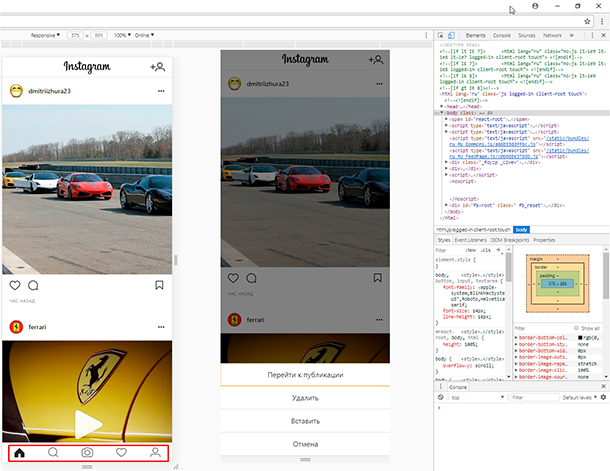610x471 pixels.
Task: Open the Online throttling dropdown
Action: point(144,35)
